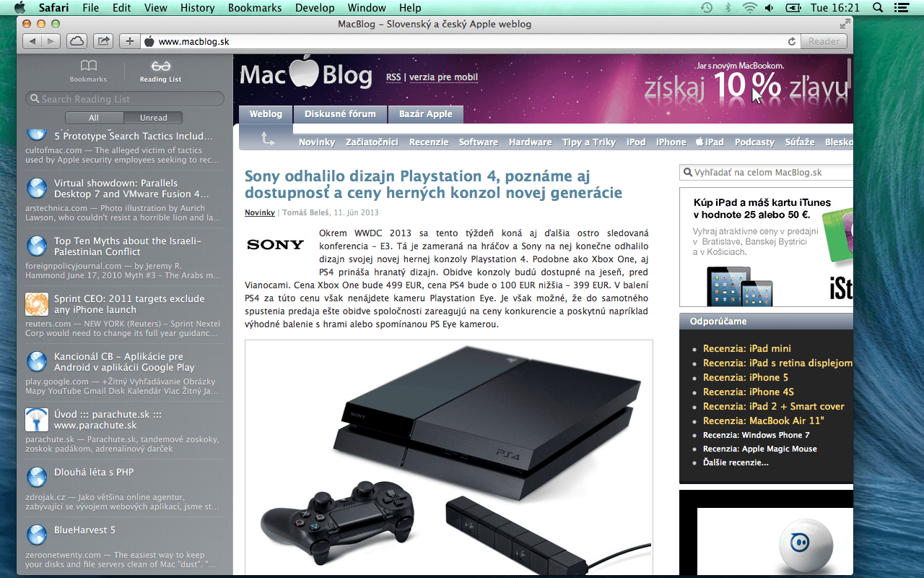This screenshot has height=578, width=924.
Task: Show All reading list items
Action: pyautogui.click(x=94, y=118)
